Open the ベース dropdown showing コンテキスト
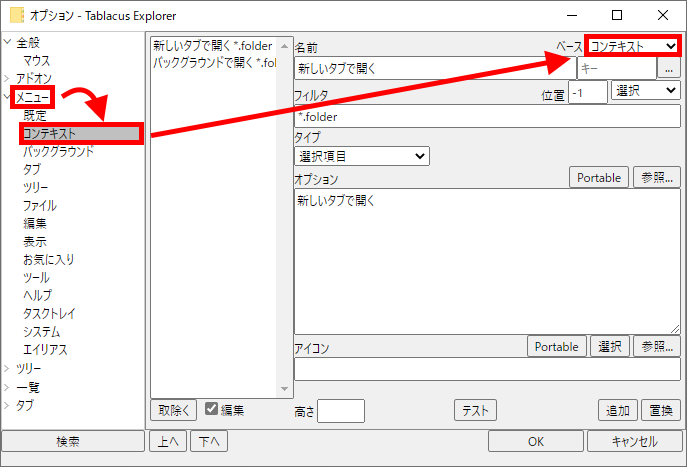Screen dimensions: 687x467 tap(633, 46)
